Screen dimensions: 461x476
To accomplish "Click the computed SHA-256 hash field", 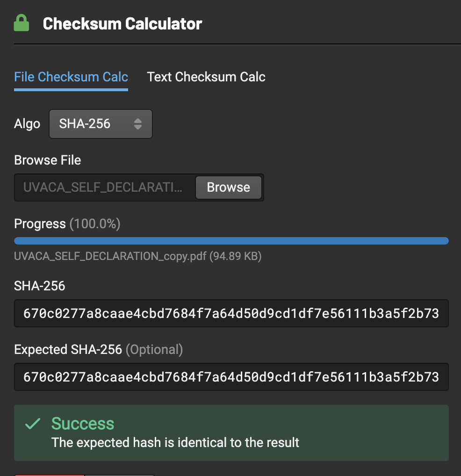I will pos(231,313).
